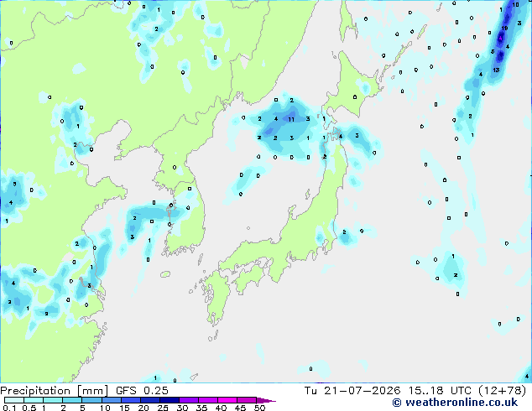Click the 30–35 mm purple legend box
Screen dimensions: 532x411
[189, 400]
